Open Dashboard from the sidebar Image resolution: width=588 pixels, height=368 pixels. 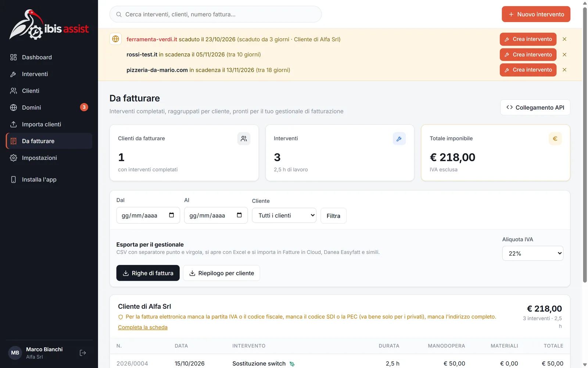pos(49,57)
